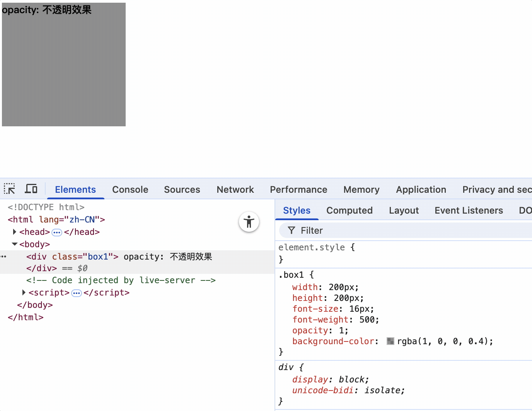Open the script tag ellipsis badge

77,293
